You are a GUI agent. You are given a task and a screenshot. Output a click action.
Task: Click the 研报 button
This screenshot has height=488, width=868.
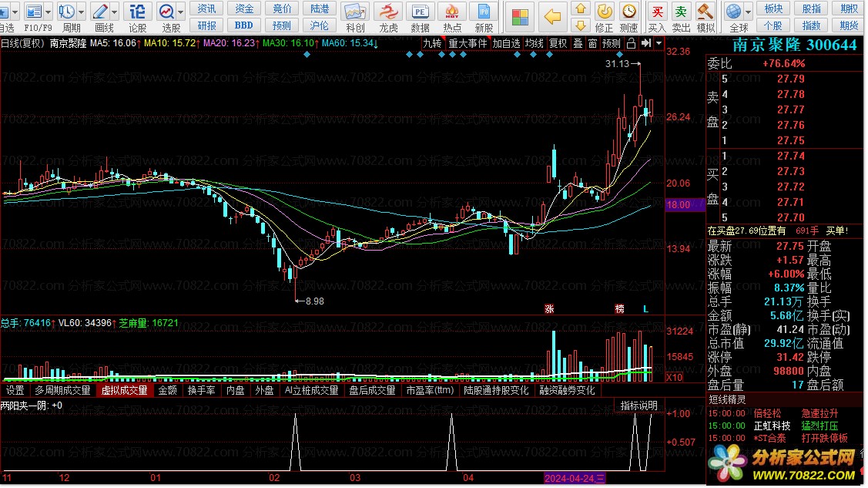pyautogui.click(x=207, y=25)
